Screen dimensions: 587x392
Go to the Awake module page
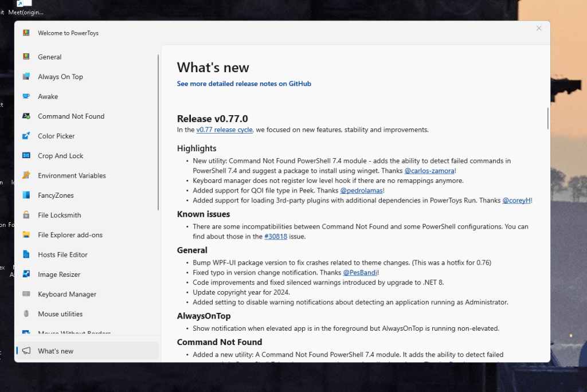[87, 97]
